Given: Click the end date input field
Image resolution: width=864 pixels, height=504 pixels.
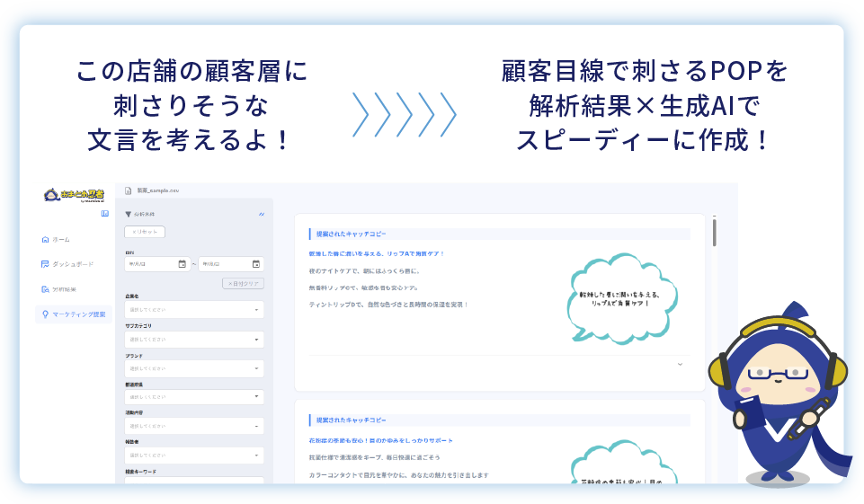Looking at the screenshot, I should pos(231,264).
